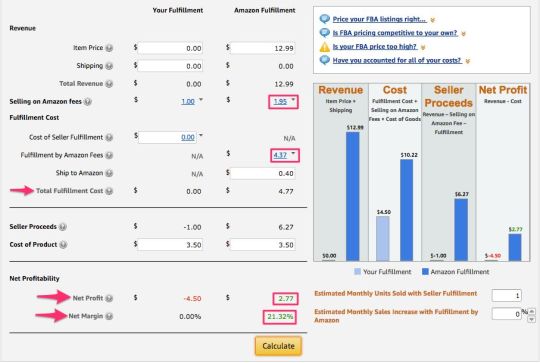Open dropdown arrow for Cost of Seller Fulfillment

[x=201, y=135]
